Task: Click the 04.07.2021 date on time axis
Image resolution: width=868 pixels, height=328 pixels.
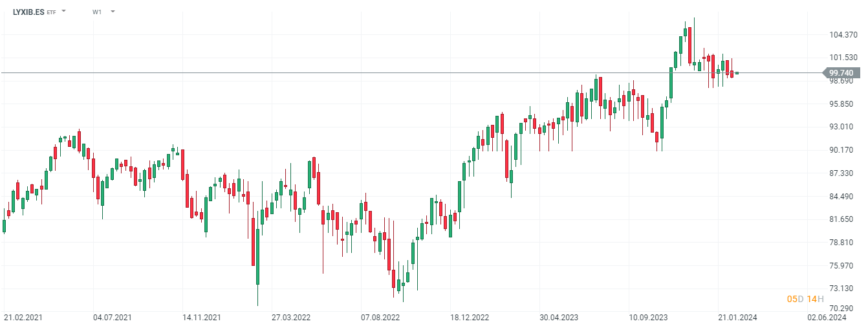Action: pos(113,318)
